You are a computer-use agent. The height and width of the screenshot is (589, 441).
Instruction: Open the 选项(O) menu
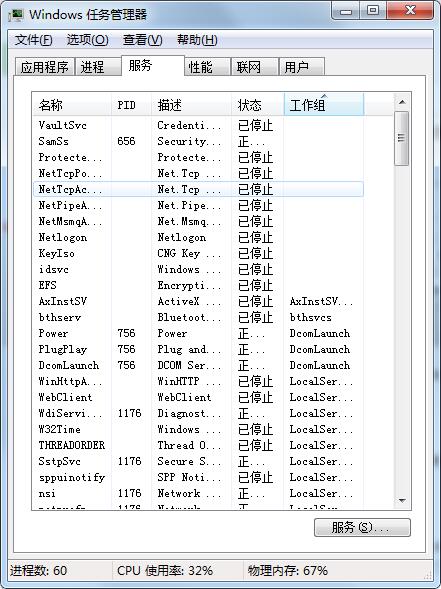click(88, 40)
